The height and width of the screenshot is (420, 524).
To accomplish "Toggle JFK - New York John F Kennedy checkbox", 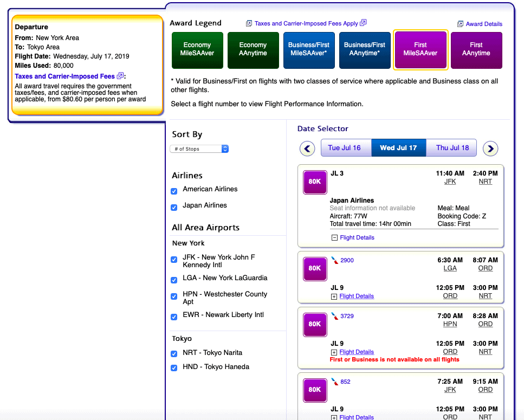I will [174, 260].
